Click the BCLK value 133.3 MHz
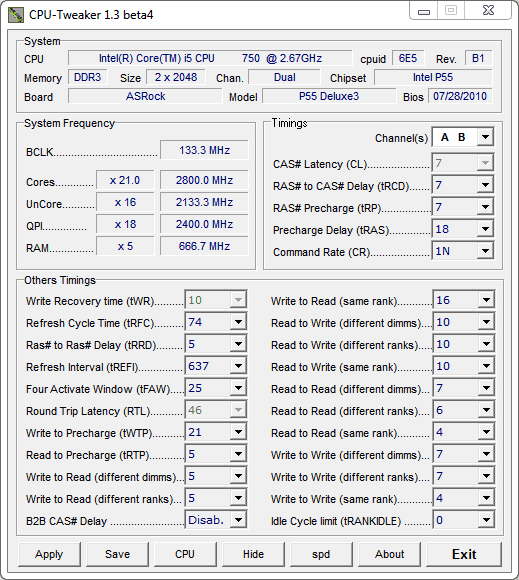The height and width of the screenshot is (580, 519). tap(204, 150)
